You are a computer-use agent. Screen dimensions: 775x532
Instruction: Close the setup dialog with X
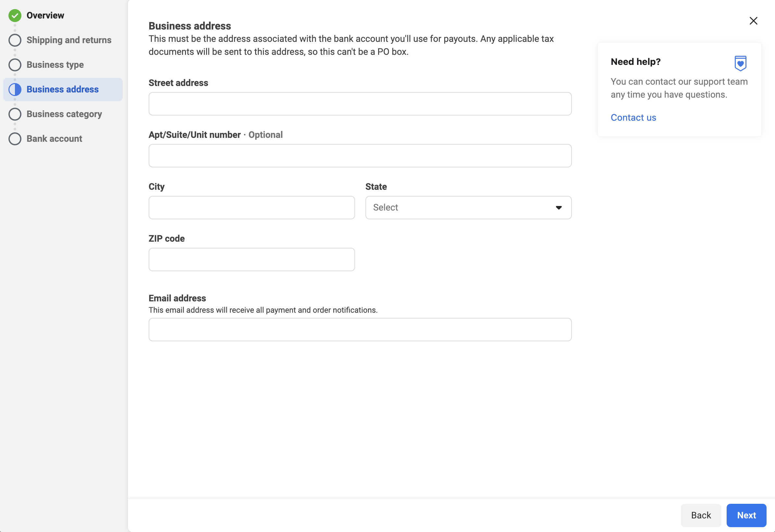coord(753,21)
